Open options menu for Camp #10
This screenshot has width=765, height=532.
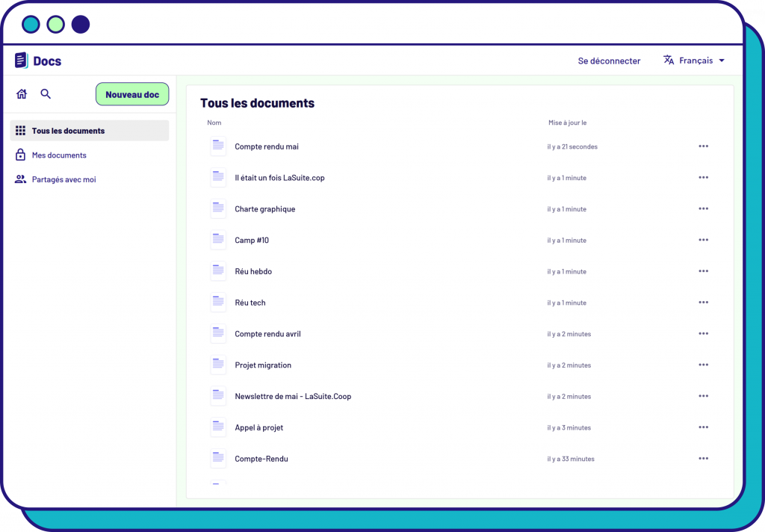point(703,240)
